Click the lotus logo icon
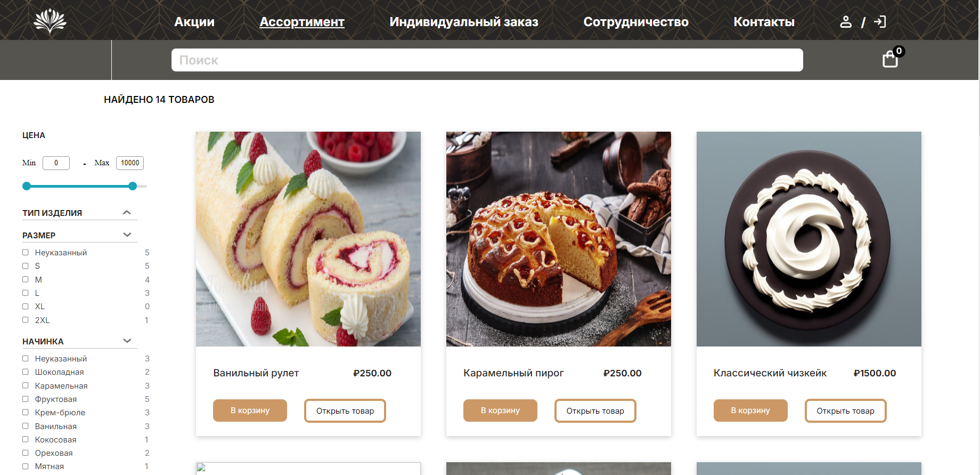Viewport: 980px width, 475px height. (x=50, y=21)
